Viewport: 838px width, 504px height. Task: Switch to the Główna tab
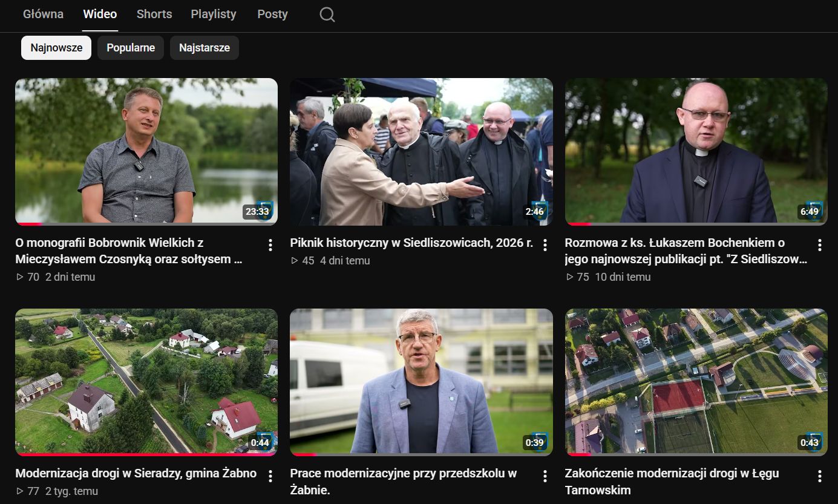point(43,14)
